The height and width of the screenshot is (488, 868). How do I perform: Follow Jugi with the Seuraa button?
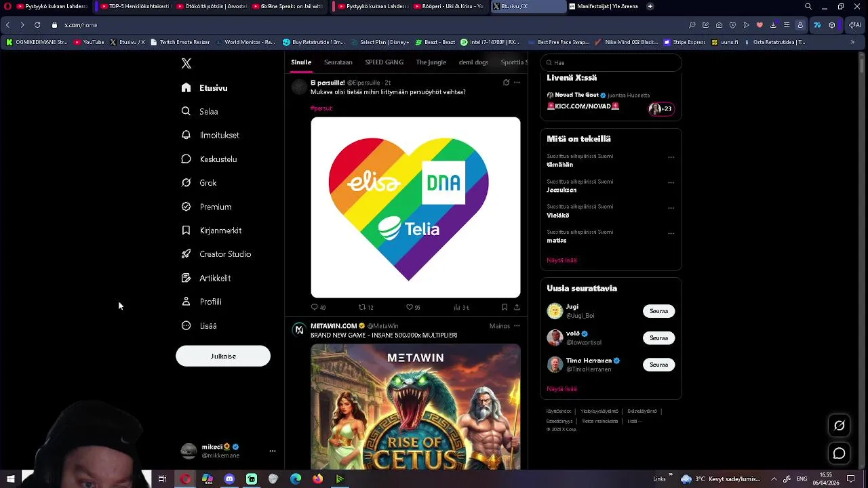(x=658, y=311)
